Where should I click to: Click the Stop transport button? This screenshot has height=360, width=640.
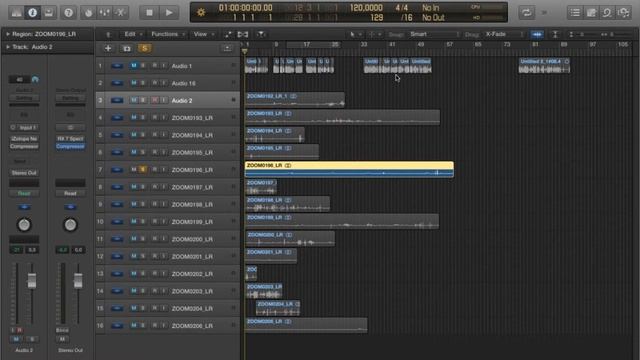(x=149, y=13)
